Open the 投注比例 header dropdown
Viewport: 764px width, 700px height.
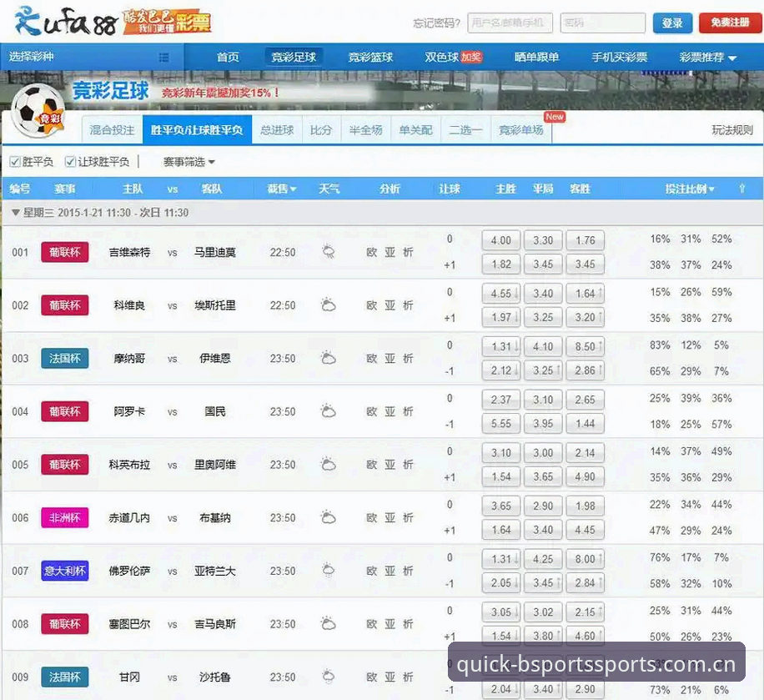point(691,189)
